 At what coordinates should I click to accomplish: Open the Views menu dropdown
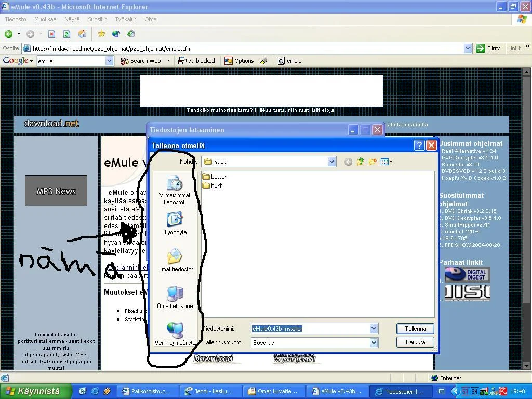387,162
